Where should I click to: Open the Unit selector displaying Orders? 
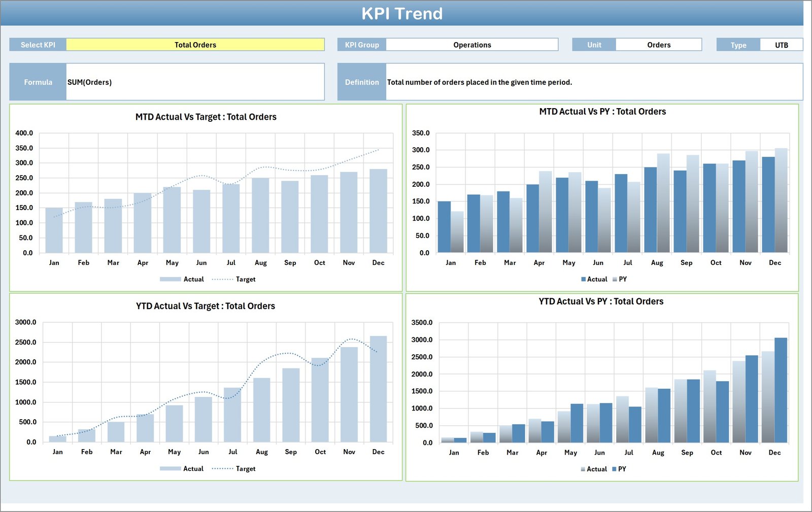click(x=658, y=45)
